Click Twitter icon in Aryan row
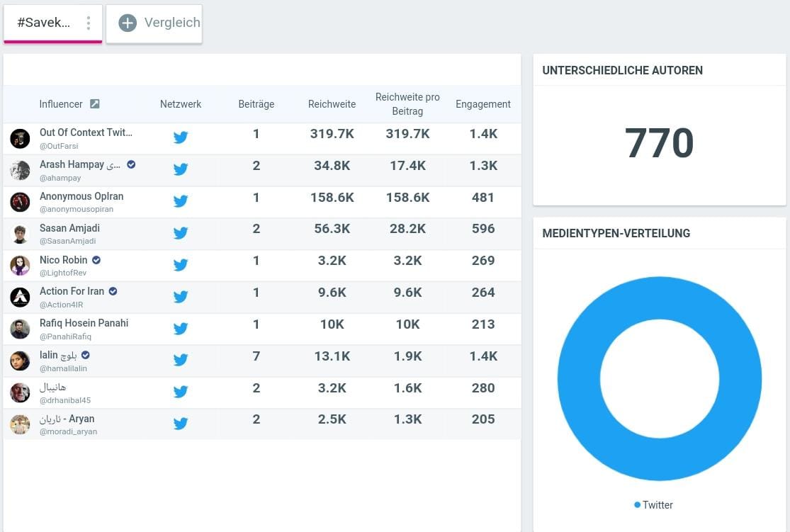Screen dimensions: 790x532 (x=181, y=423)
